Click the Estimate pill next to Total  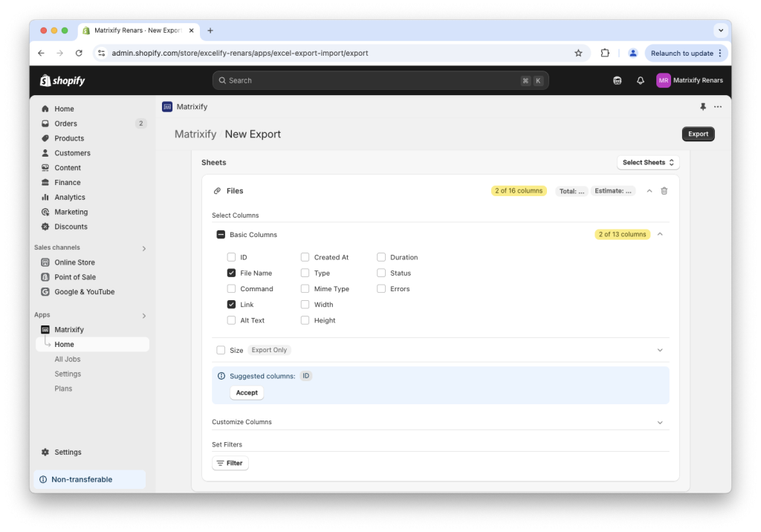(x=613, y=190)
